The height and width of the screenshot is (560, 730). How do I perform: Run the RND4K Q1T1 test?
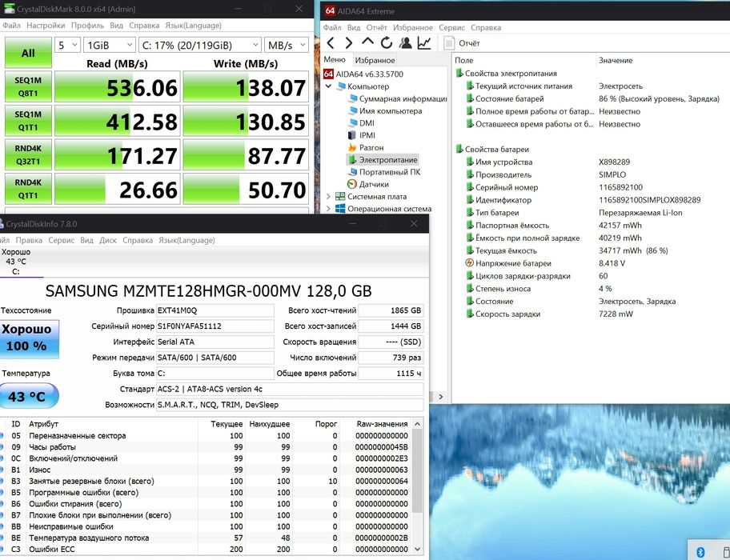click(x=28, y=189)
